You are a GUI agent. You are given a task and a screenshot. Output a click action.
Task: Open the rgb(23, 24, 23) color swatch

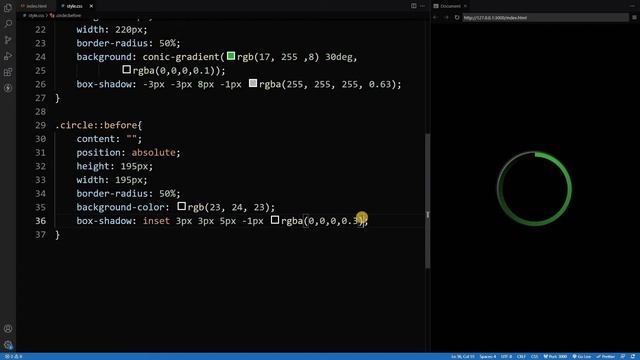182,206
